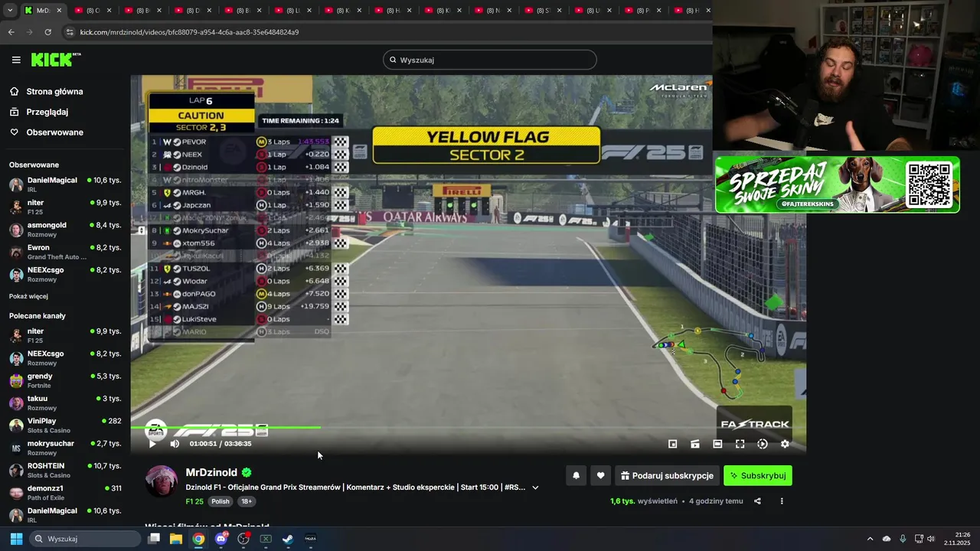
Task: Open the Kick hamburger menu
Action: pos(16,60)
